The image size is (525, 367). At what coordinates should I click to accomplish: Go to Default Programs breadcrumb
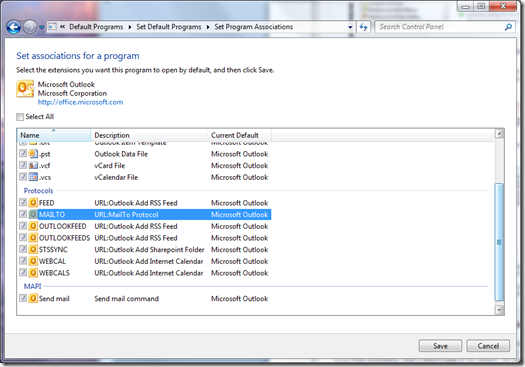pyautogui.click(x=96, y=27)
